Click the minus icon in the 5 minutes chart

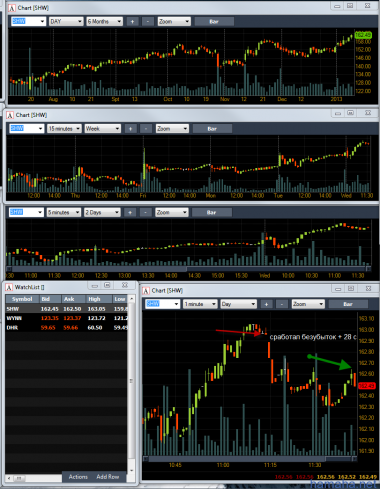[145, 212]
